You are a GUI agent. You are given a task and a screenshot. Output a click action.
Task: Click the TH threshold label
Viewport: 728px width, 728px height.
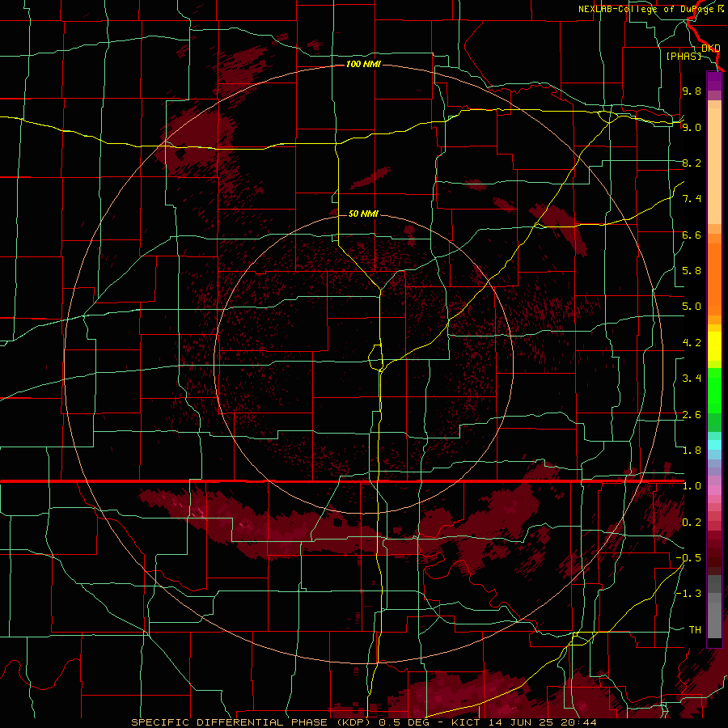[x=695, y=630]
